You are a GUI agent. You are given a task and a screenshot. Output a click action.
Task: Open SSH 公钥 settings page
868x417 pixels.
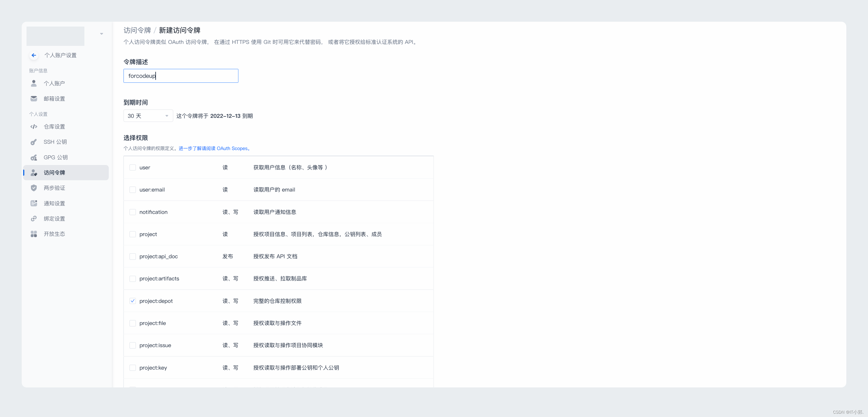pyautogui.click(x=66, y=142)
